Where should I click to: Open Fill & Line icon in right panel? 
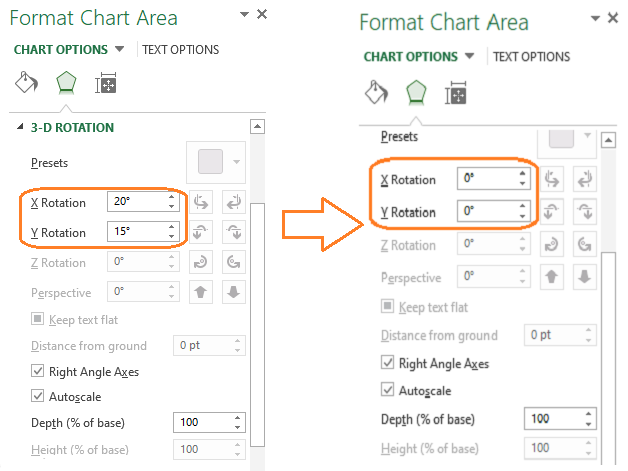375,93
